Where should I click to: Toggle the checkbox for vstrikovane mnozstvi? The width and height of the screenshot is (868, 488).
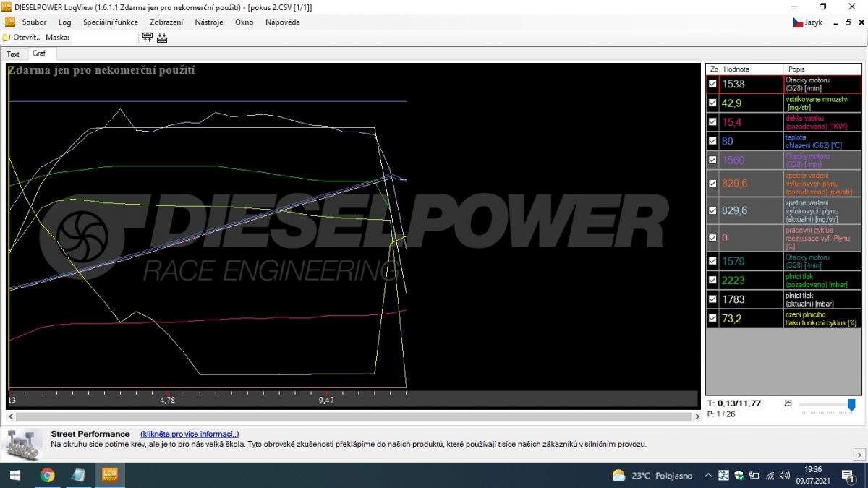[712, 103]
